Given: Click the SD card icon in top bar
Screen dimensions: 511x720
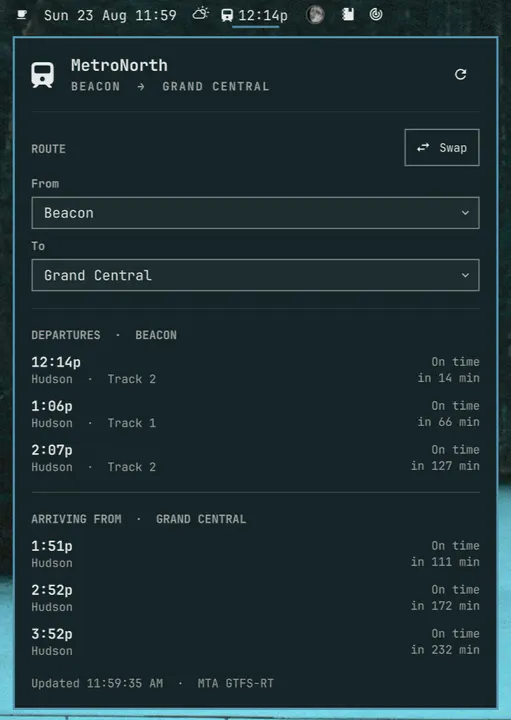Looking at the screenshot, I should (348, 15).
